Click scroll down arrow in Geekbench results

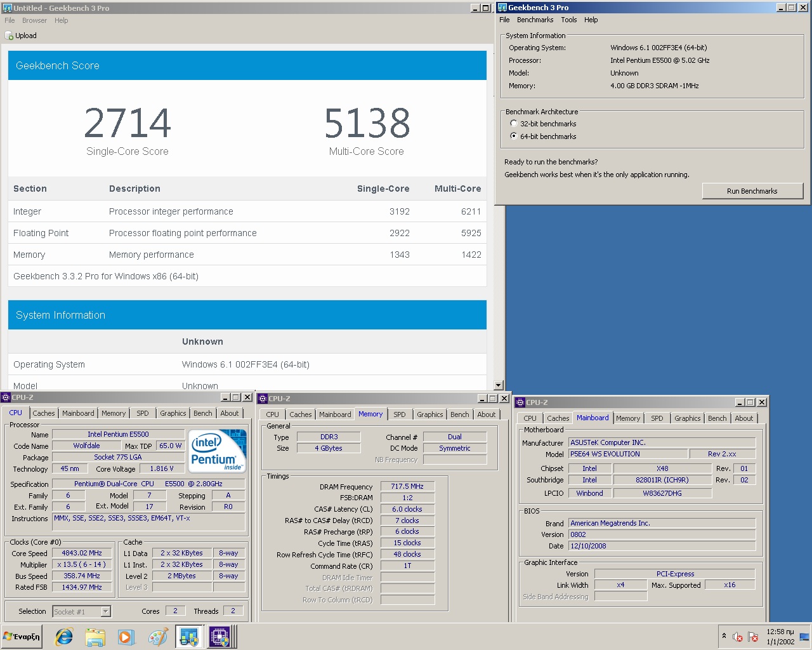498,385
